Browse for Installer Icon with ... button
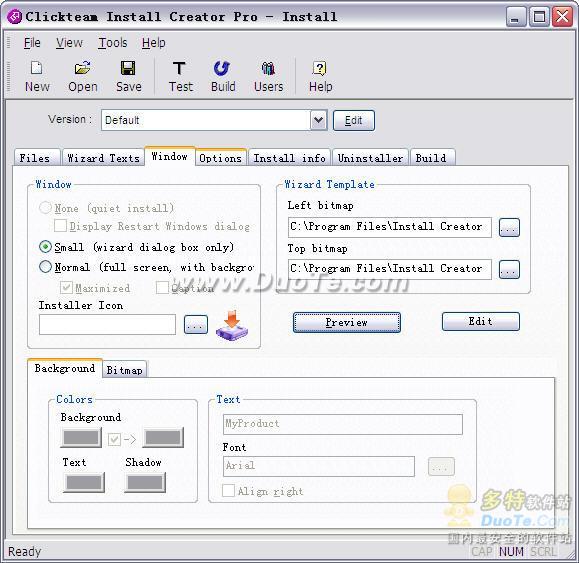 [196, 324]
